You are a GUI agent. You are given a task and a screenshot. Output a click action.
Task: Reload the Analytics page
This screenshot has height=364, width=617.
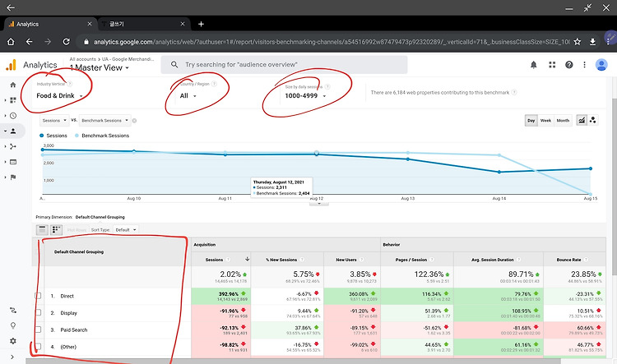coord(66,42)
